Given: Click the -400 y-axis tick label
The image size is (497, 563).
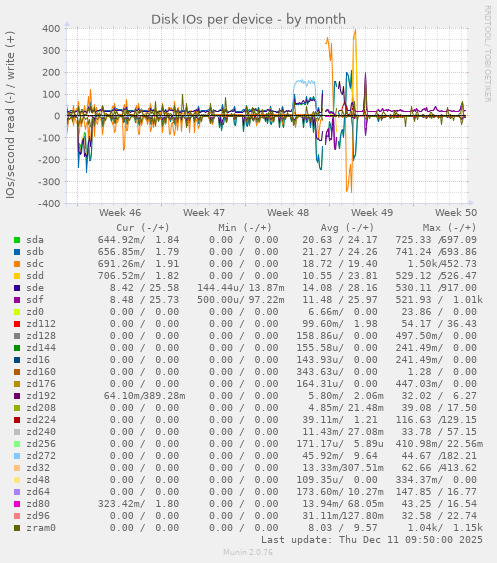Looking at the screenshot, I should click(x=49, y=204).
